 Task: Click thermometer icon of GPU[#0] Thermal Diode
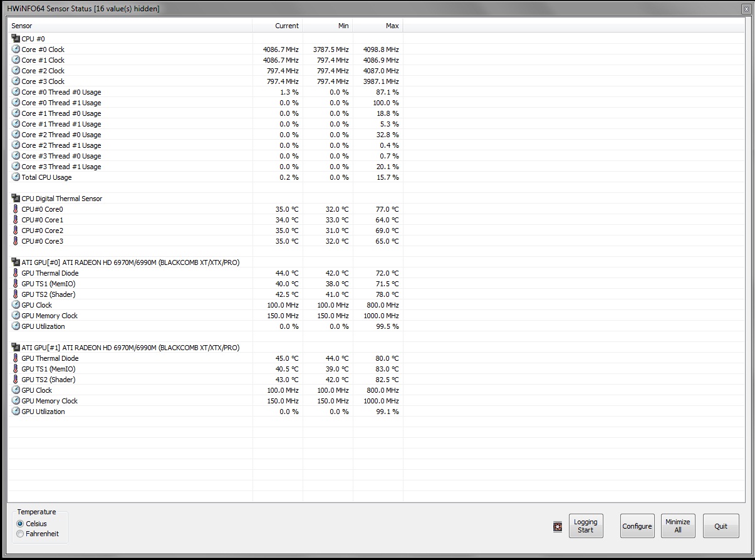(16, 273)
